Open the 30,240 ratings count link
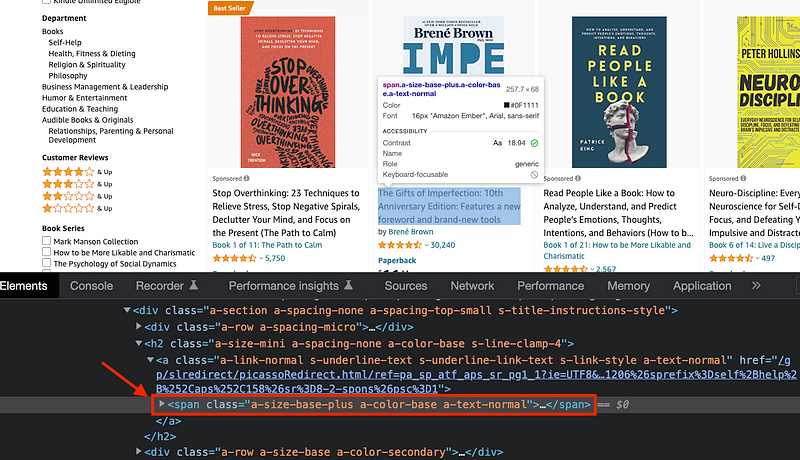The image size is (800, 460). pos(443,245)
